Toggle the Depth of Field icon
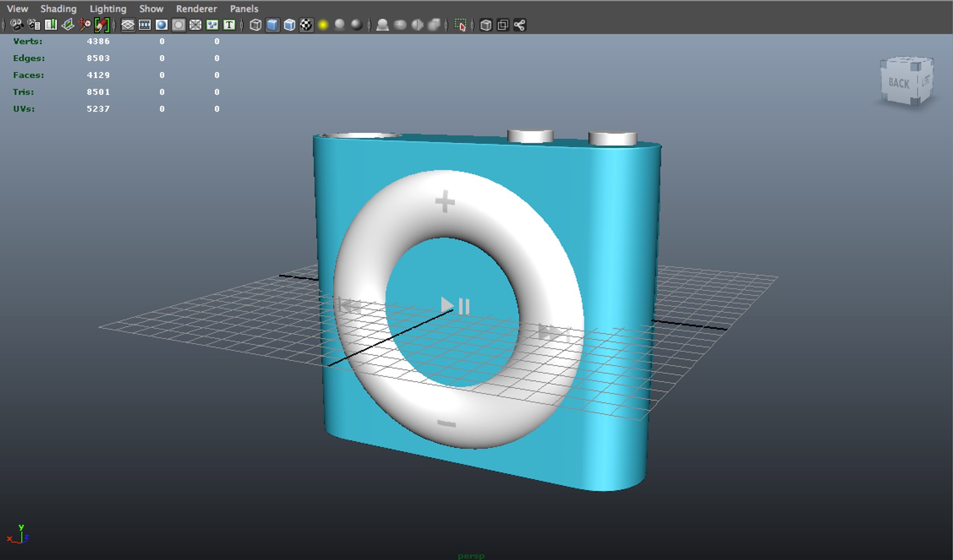The image size is (953, 560). coord(434,25)
